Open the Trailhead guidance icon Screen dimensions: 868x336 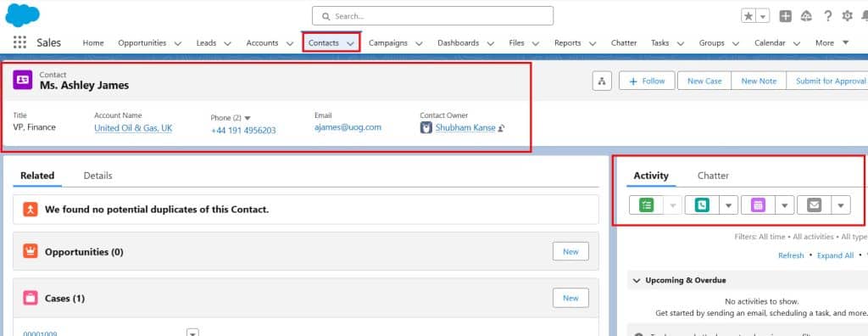(807, 16)
